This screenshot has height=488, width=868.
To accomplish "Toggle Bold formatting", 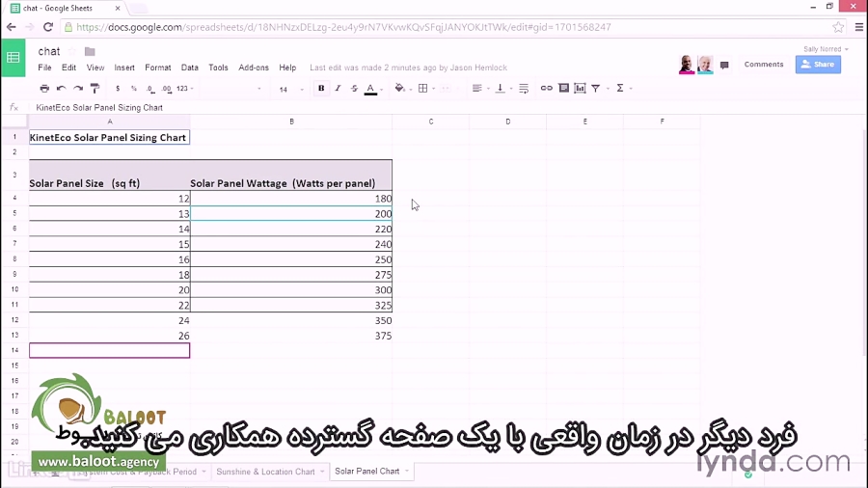I will pos(321,89).
